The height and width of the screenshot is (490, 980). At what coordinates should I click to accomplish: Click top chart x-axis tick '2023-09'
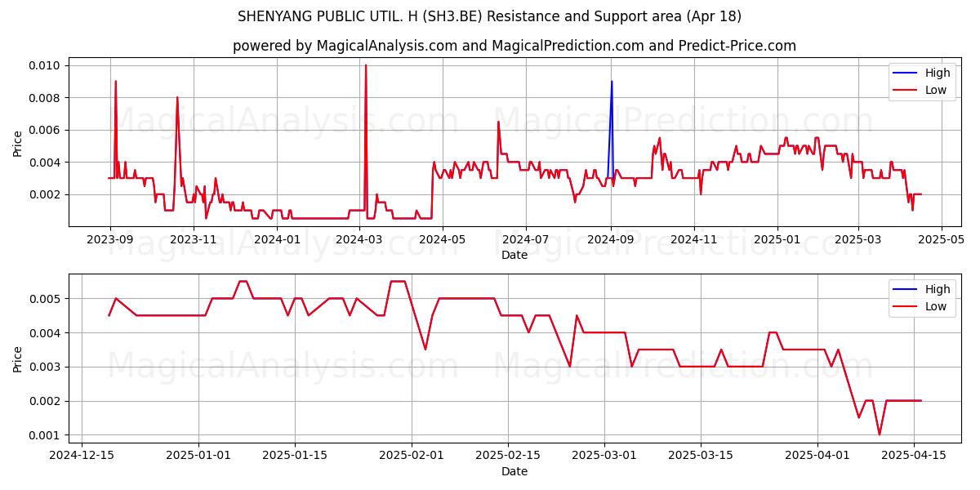tap(110, 239)
